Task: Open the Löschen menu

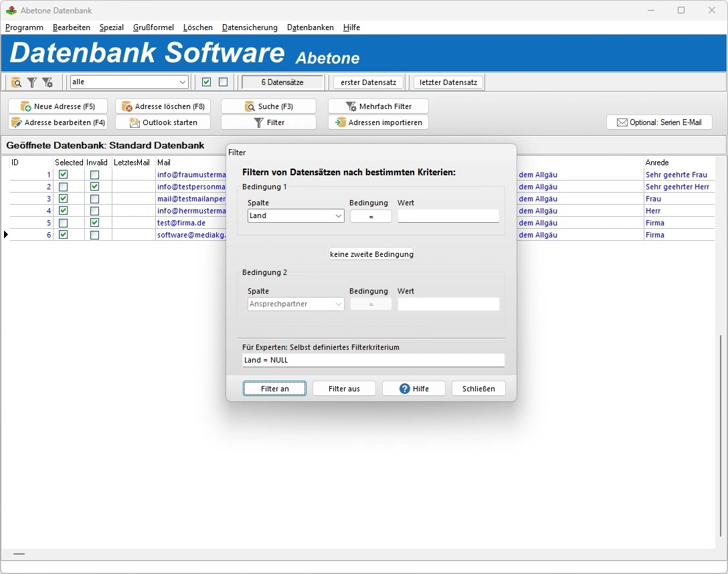Action: pos(198,27)
